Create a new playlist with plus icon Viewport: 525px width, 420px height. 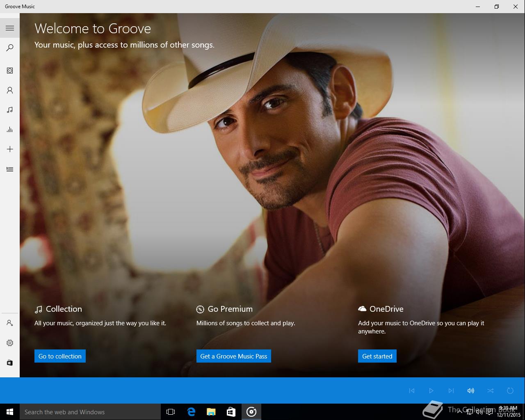click(10, 149)
